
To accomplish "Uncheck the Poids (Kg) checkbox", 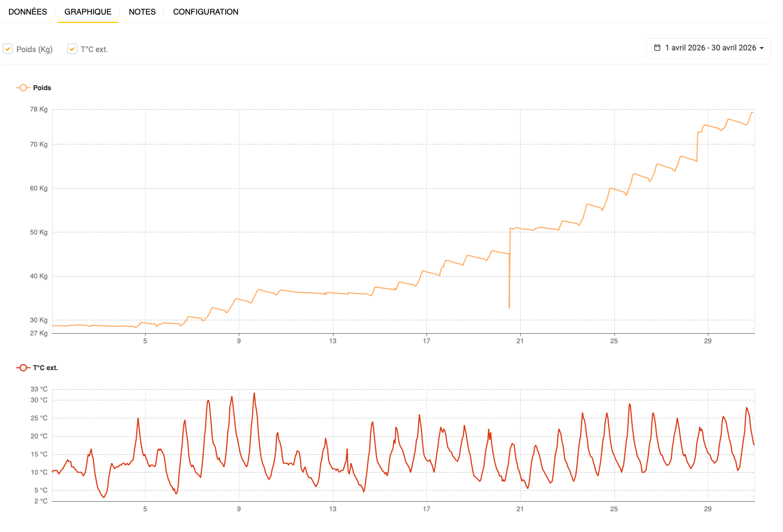I will point(8,49).
